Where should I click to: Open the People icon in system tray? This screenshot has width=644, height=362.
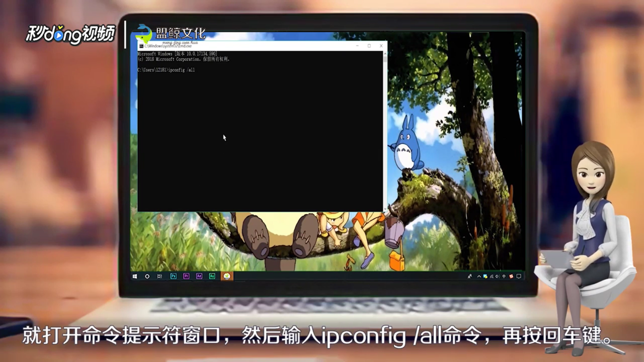470,277
